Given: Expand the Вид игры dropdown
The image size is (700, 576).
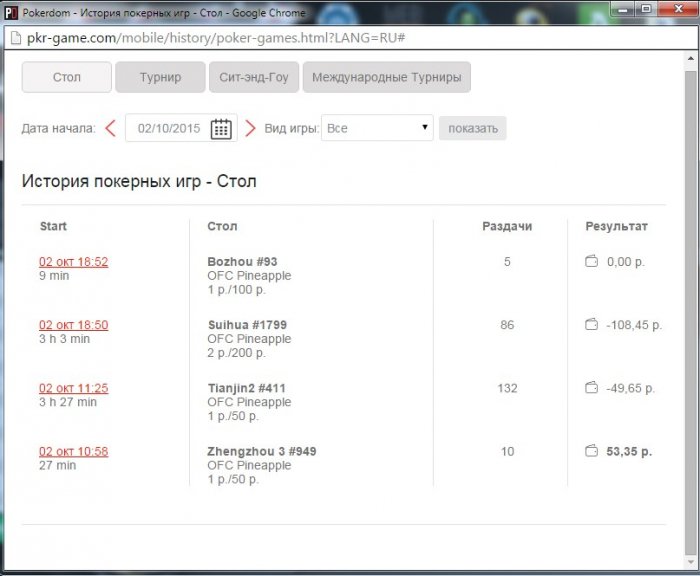Looking at the screenshot, I should (377, 128).
